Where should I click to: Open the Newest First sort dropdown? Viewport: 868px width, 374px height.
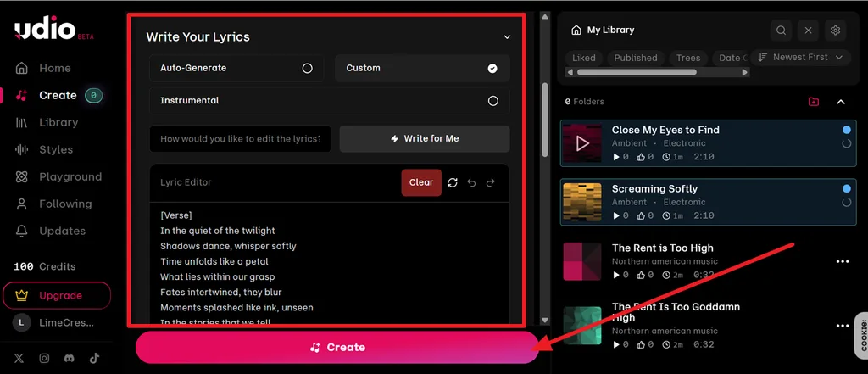click(x=800, y=57)
